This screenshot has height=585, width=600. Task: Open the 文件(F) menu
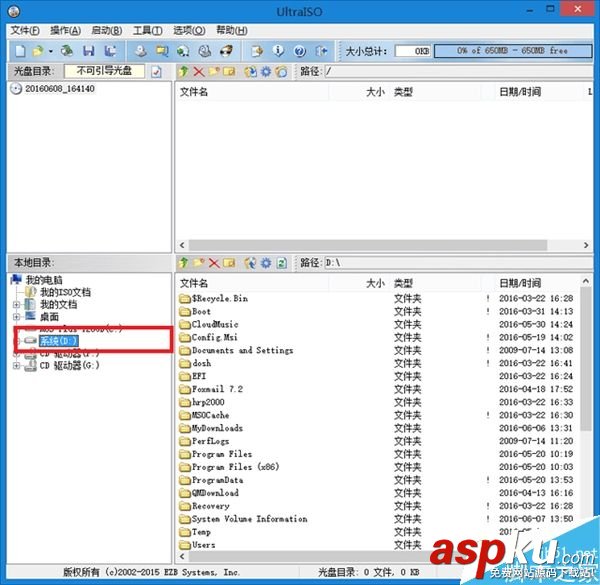tap(25, 30)
